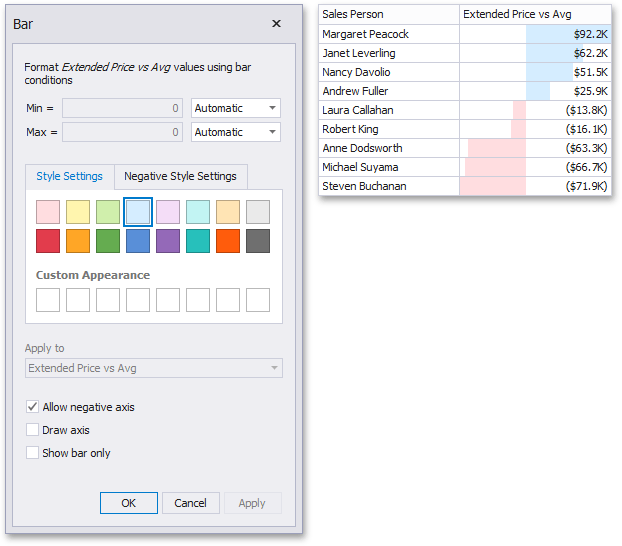Choose the solid red color swatch
The width and height of the screenshot is (622, 546).
(x=48, y=241)
